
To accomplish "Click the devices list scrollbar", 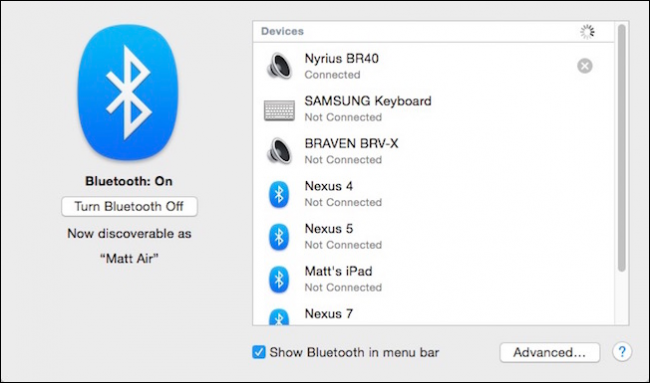I will point(621,148).
